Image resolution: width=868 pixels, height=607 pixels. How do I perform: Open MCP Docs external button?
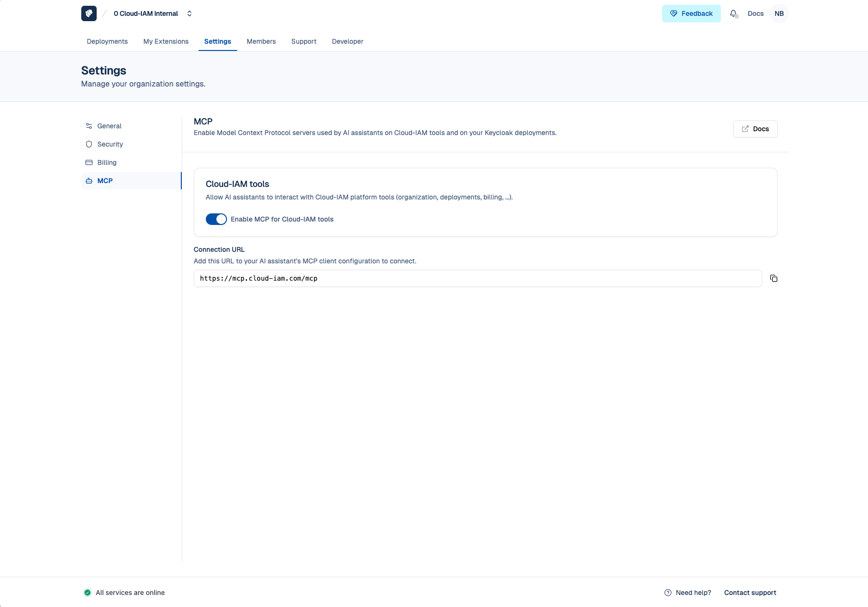tap(755, 129)
